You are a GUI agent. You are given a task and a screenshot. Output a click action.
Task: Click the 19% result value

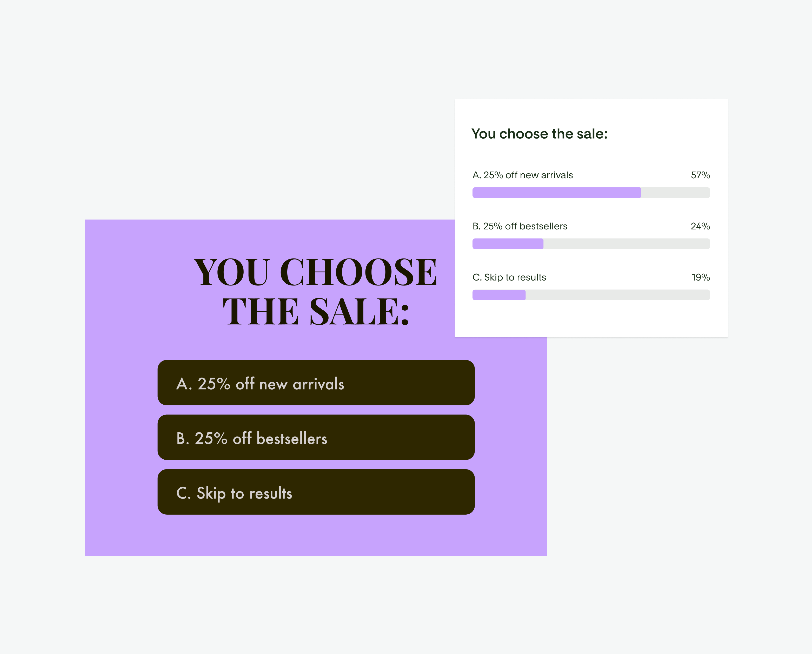click(x=700, y=277)
